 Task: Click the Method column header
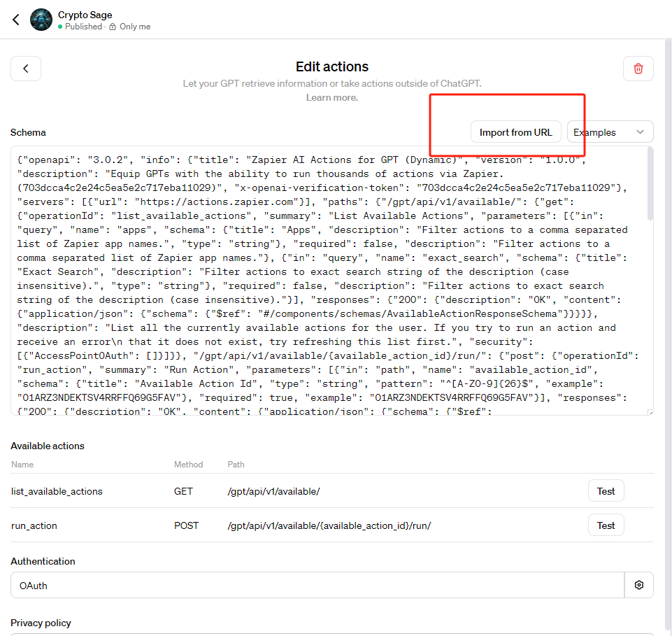tap(188, 465)
